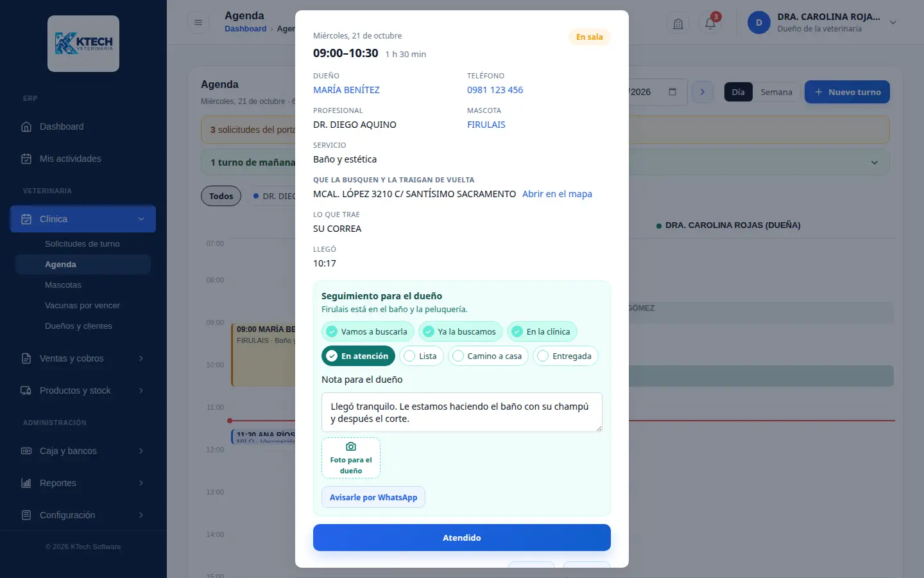Open the user profile dropdown chevron
Image resolution: width=924 pixels, height=578 pixels.
point(893,22)
